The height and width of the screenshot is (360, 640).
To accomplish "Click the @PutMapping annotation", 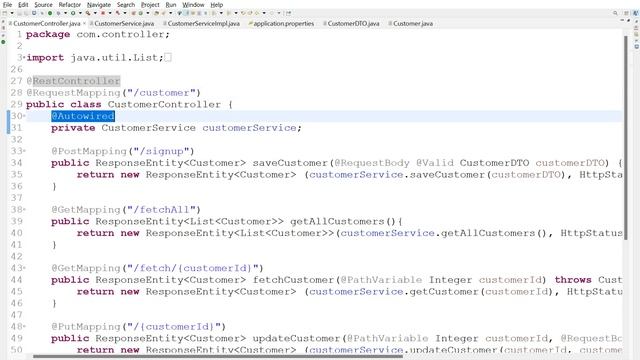I will pos(86,327).
